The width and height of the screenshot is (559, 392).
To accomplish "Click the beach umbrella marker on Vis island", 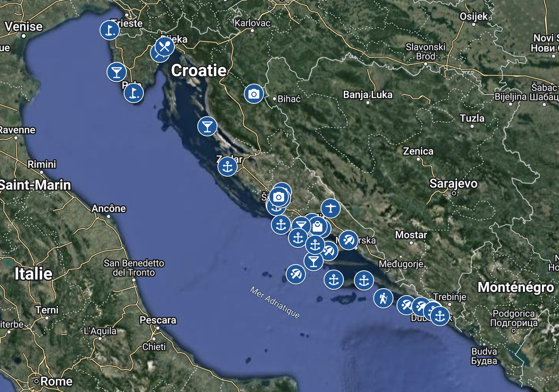I will coord(296,274).
